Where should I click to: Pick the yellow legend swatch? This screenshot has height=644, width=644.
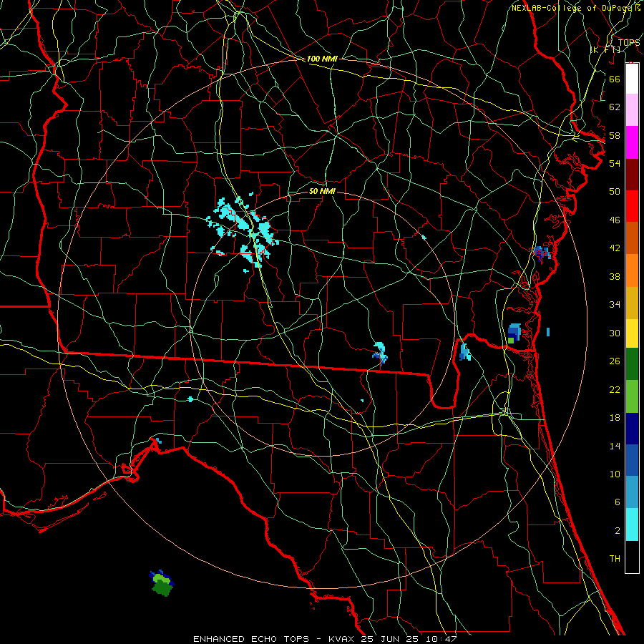click(632, 333)
